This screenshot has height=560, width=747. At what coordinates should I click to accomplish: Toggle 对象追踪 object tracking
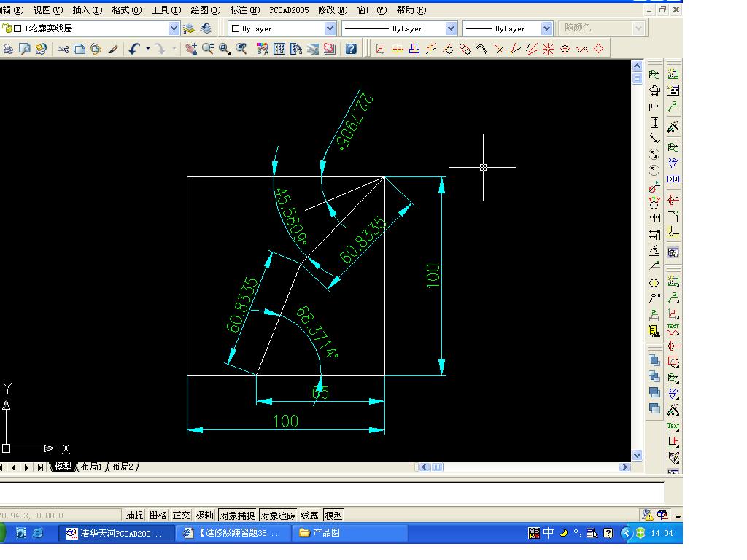tap(278, 516)
